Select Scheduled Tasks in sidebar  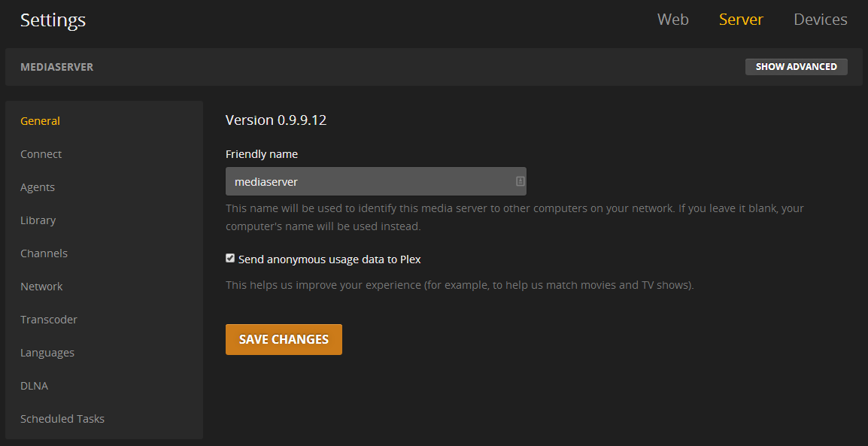[62, 419]
